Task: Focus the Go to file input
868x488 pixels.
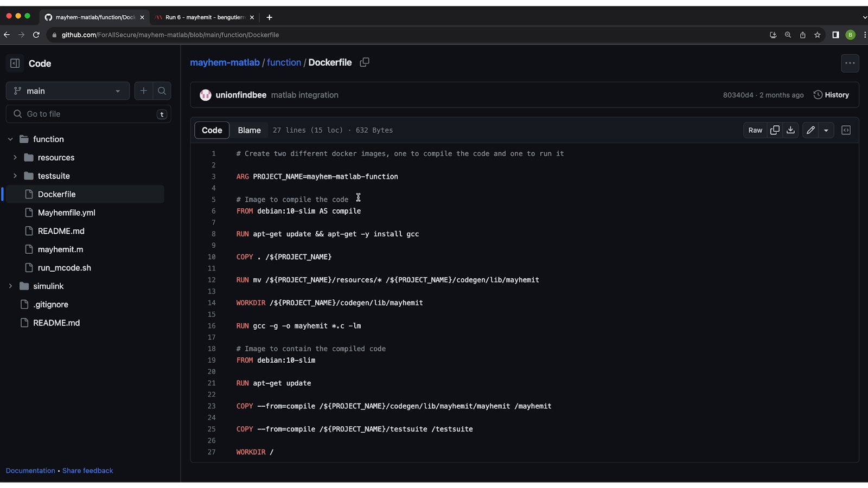Action: point(88,114)
